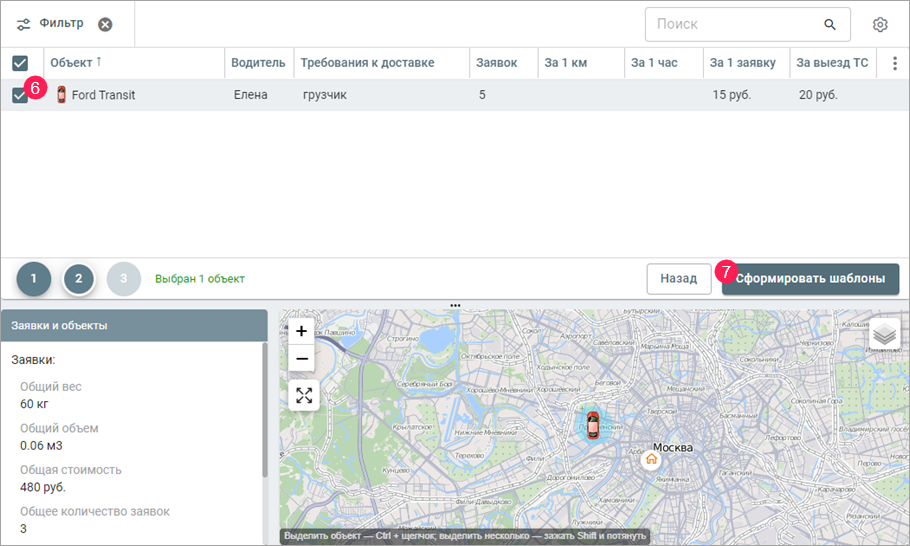Open the map layers selector
The width and height of the screenshot is (910, 546).
click(883, 335)
